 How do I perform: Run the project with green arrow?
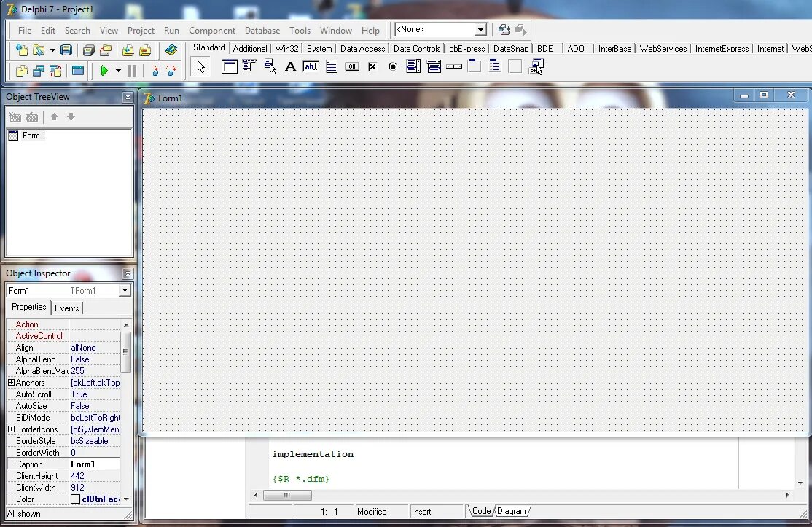[x=104, y=71]
